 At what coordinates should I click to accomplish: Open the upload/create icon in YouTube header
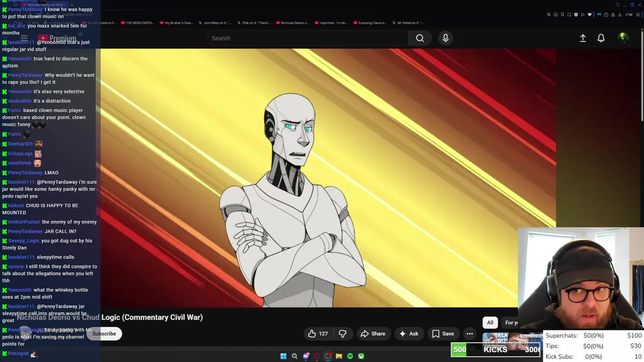pyautogui.click(x=583, y=38)
